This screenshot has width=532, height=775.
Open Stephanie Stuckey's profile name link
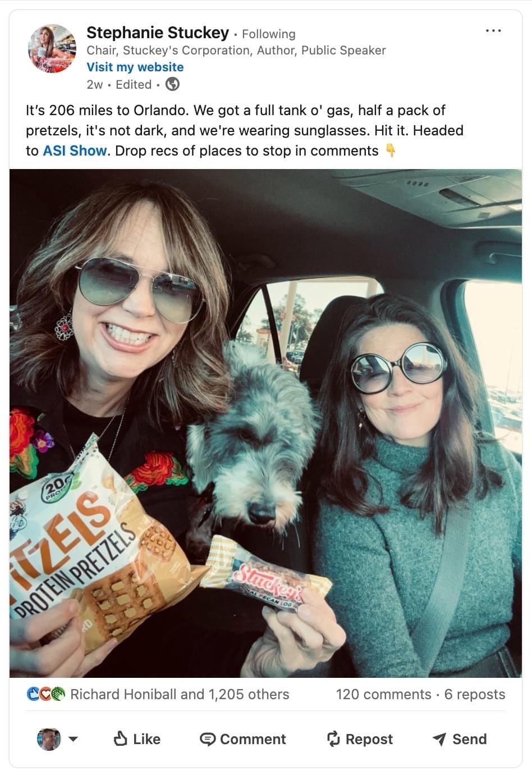point(158,33)
